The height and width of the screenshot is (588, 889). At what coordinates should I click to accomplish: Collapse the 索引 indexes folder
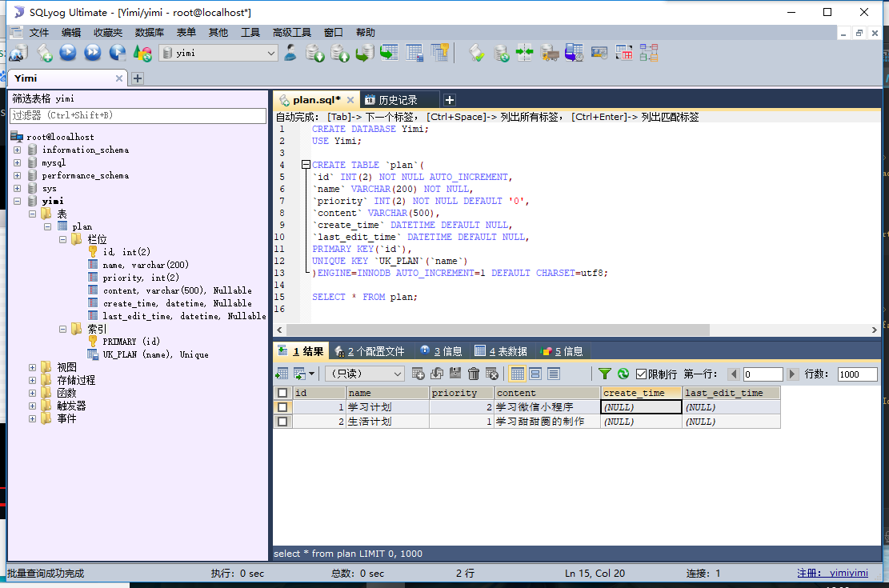(x=63, y=329)
